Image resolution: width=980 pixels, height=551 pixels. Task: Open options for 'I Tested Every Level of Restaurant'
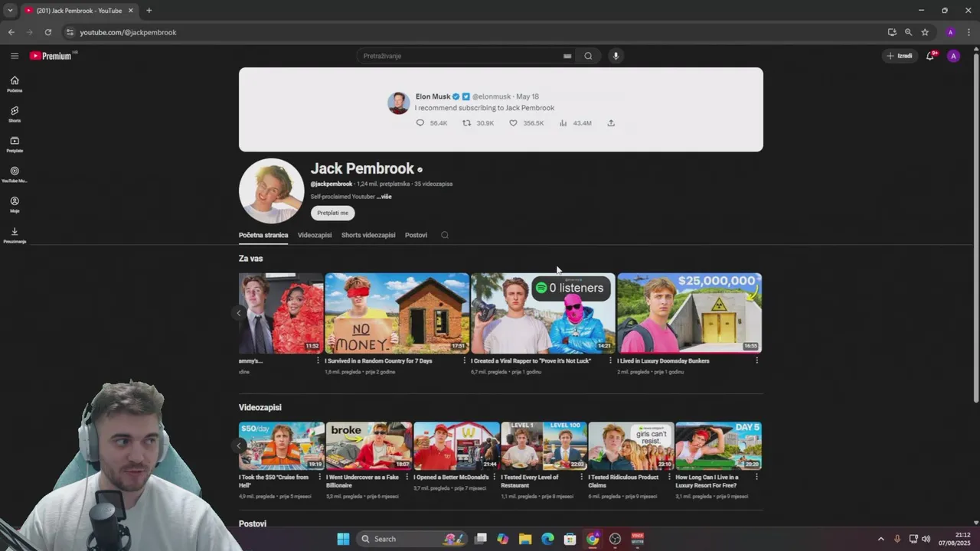point(582,477)
